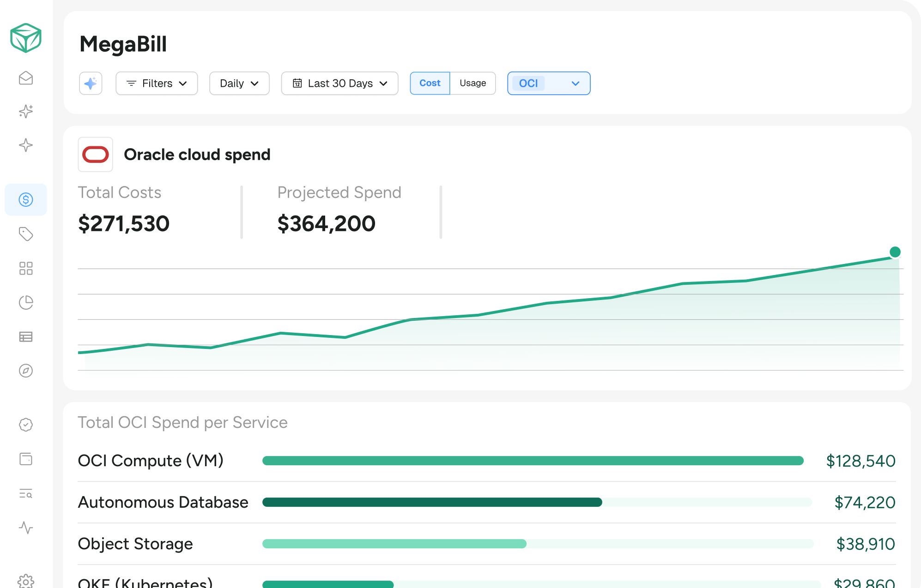Open the wallet sidebar icon
Image resolution: width=921 pixels, height=588 pixels.
(x=26, y=459)
